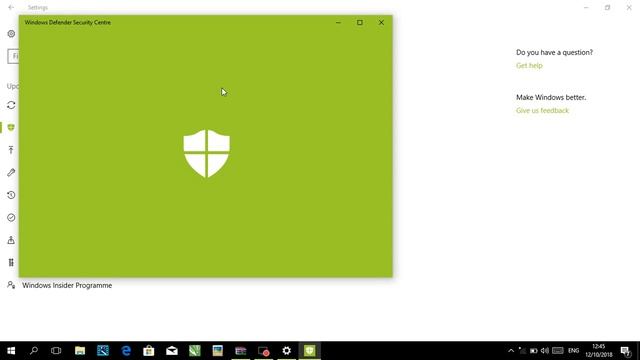The image size is (640, 360).
Task: Open taskbar search magnifier
Action: pos(34,351)
